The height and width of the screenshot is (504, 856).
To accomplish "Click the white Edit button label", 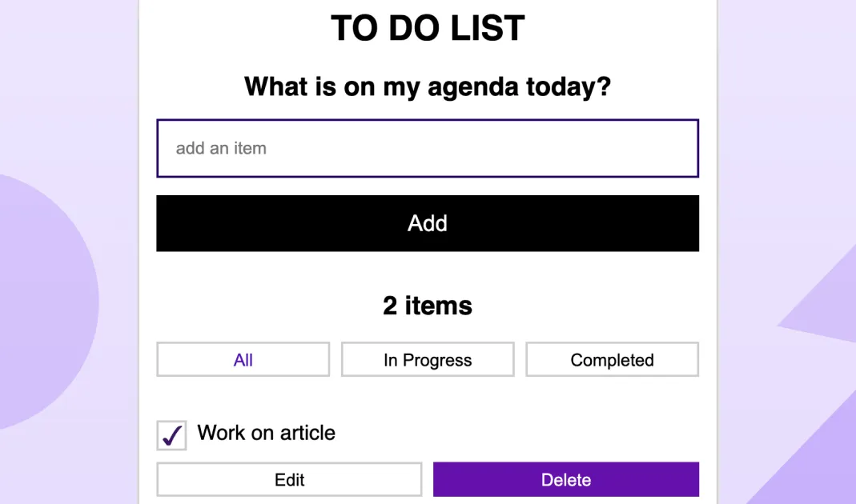I will click(x=289, y=480).
